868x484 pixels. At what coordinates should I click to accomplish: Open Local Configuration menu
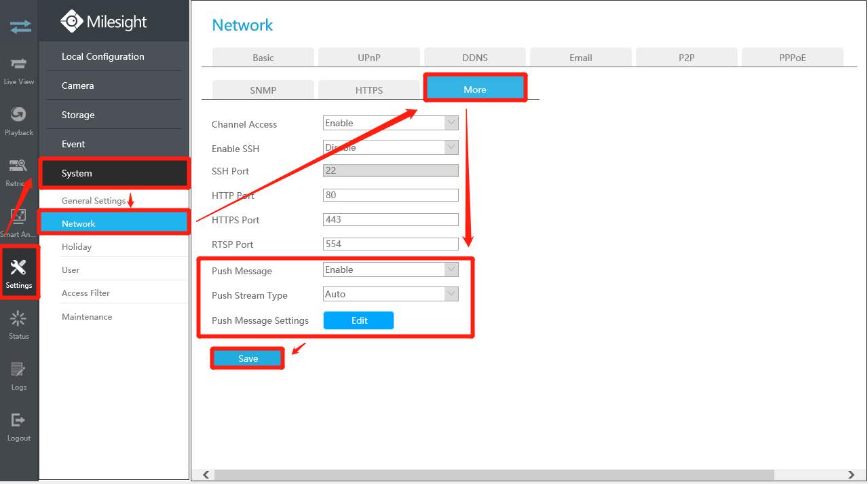[x=114, y=56]
